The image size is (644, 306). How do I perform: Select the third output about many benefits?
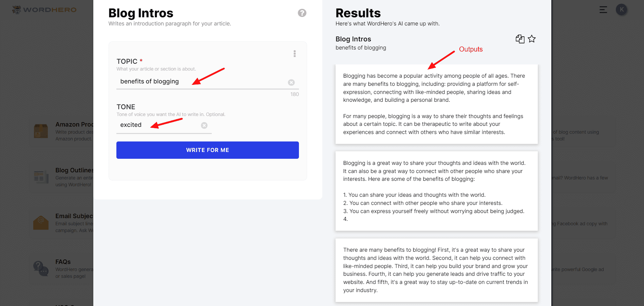(436, 270)
